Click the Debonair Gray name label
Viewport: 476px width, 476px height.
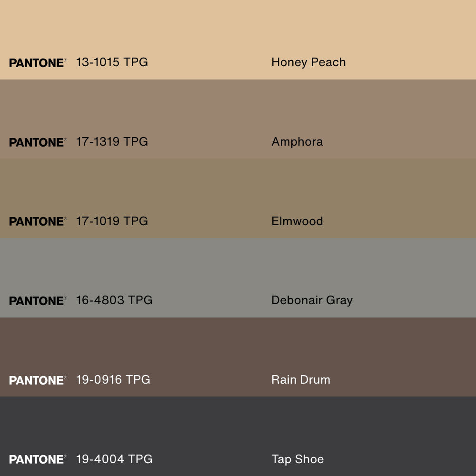point(312,300)
